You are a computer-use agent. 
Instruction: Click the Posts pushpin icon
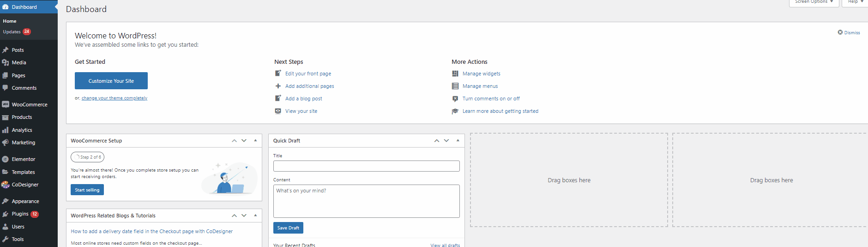tap(6, 50)
